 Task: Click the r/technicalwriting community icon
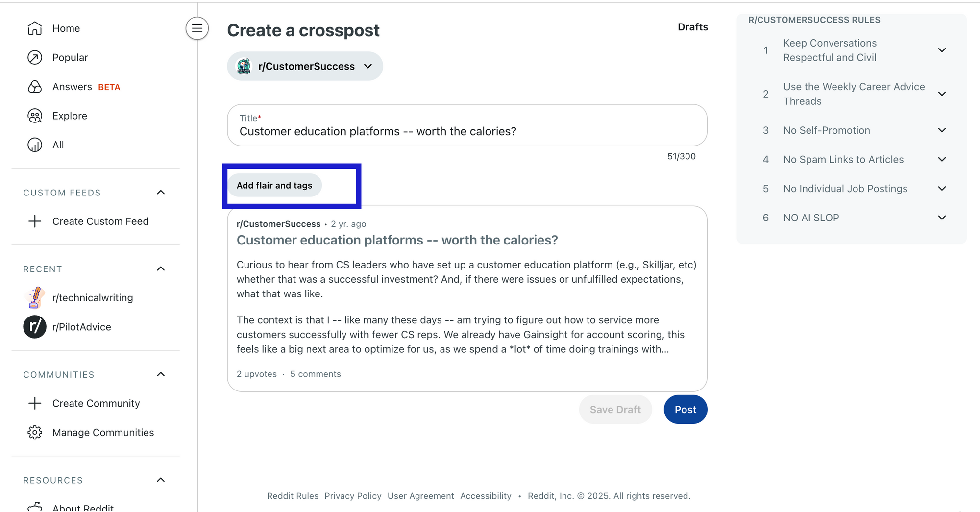(x=34, y=297)
